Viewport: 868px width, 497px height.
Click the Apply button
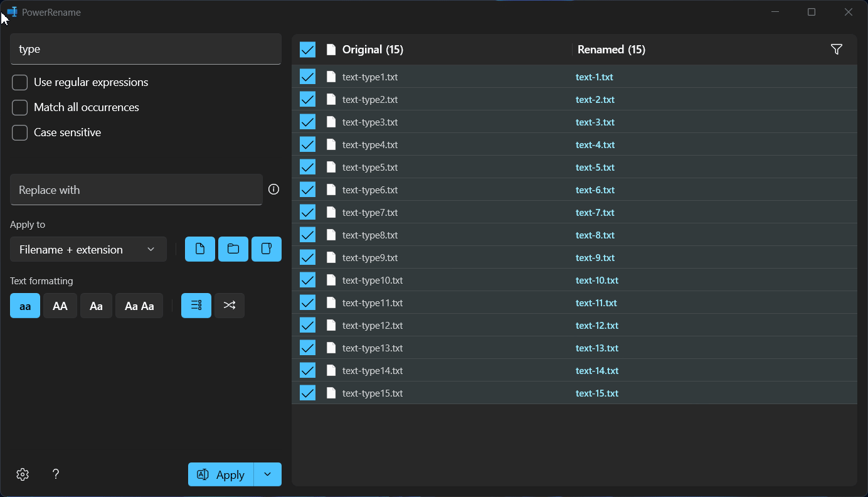click(221, 474)
